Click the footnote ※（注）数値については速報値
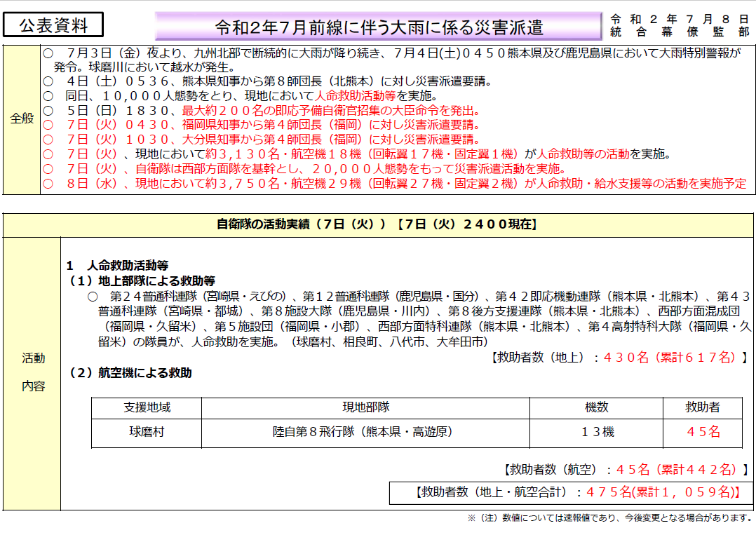 tap(609, 518)
